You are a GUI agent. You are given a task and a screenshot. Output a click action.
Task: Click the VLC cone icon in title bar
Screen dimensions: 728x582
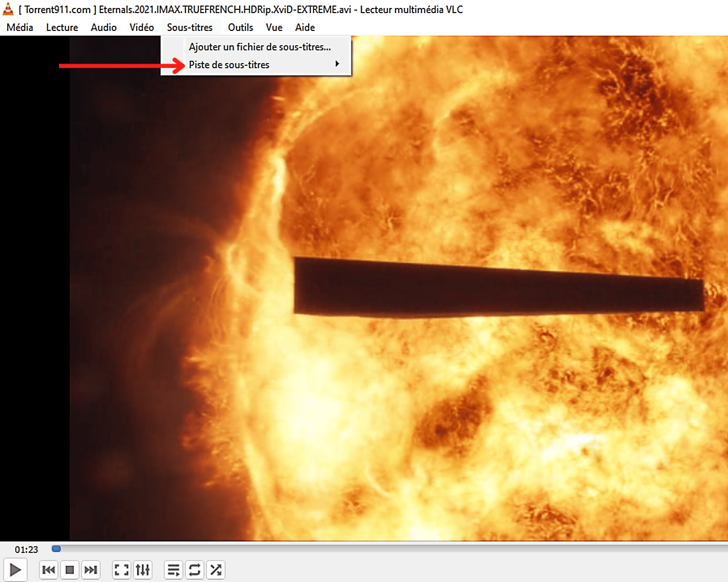pos(8,9)
